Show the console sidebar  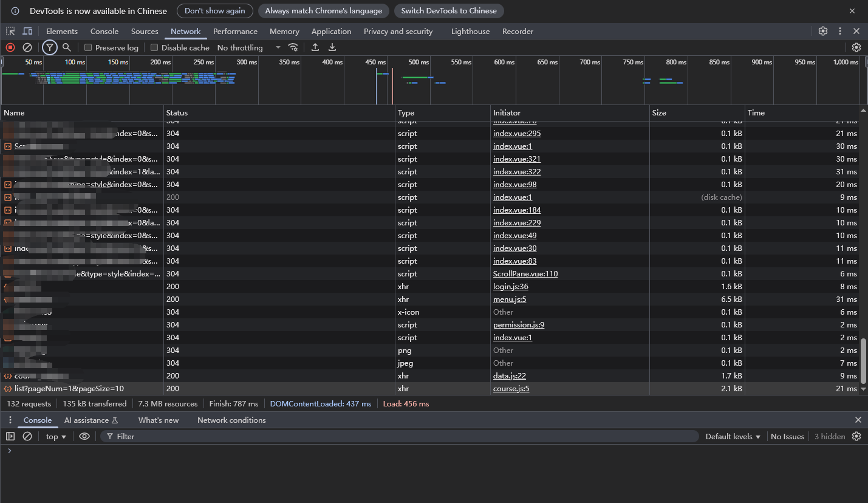point(10,436)
